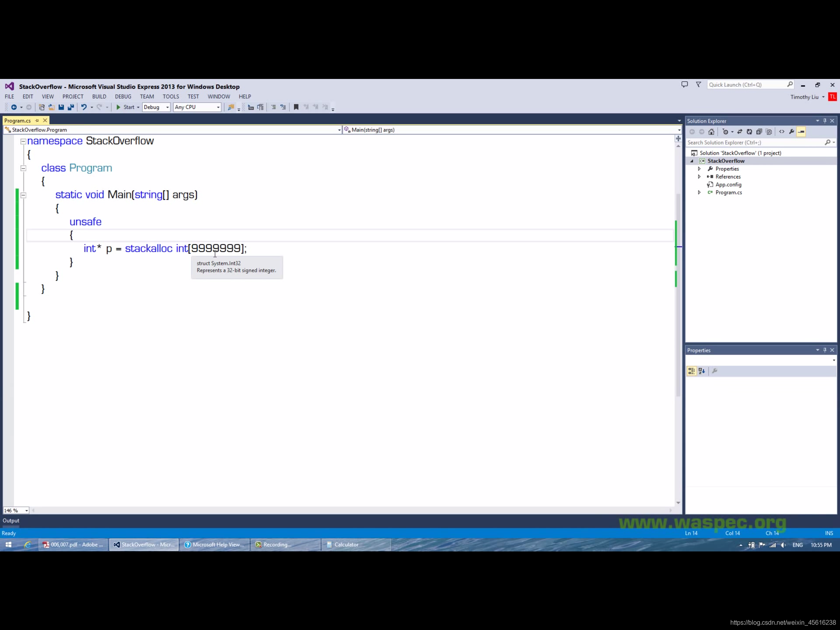
Task: Click the Refresh icon in Solution Explorer
Action: click(x=749, y=132)
